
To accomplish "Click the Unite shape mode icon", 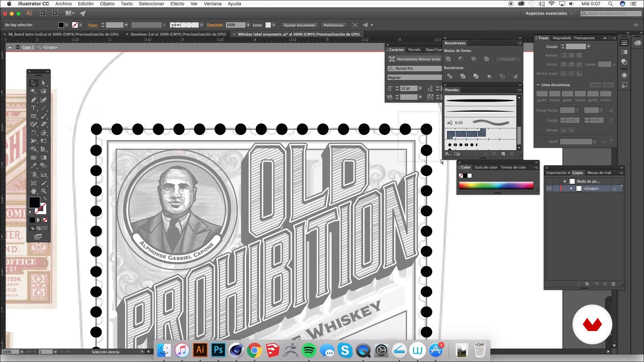I will (x=448, y=59).
